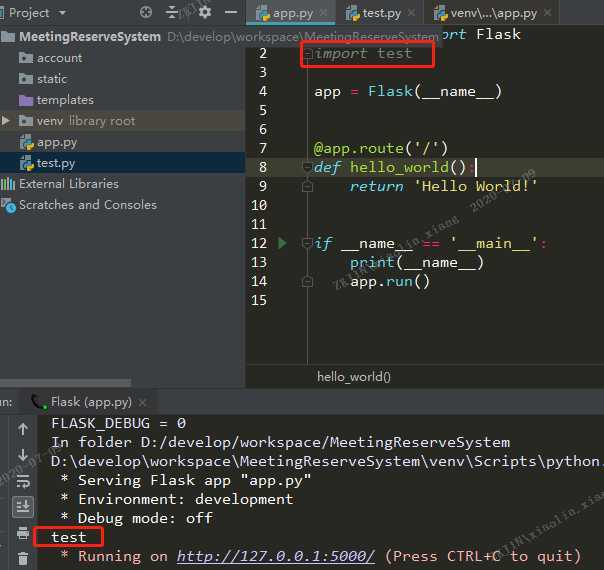Screen dimensions: 604x570
Task: Click the print icon in the Run toolbar
Action: (x=23, y=533)
